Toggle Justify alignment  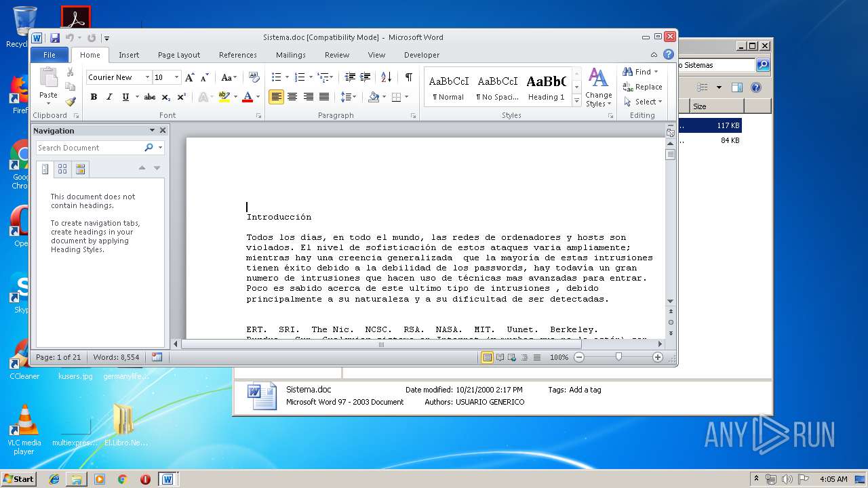point(324,97)
